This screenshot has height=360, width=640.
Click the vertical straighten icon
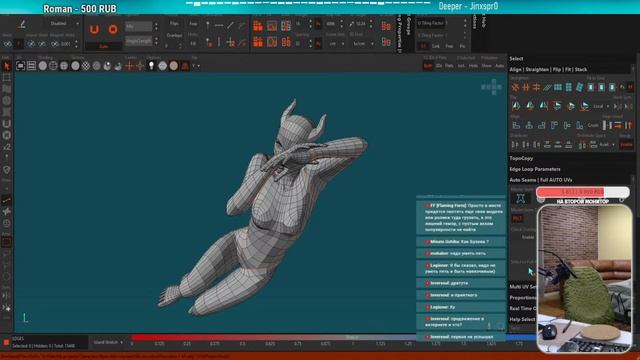click(526, 87)
